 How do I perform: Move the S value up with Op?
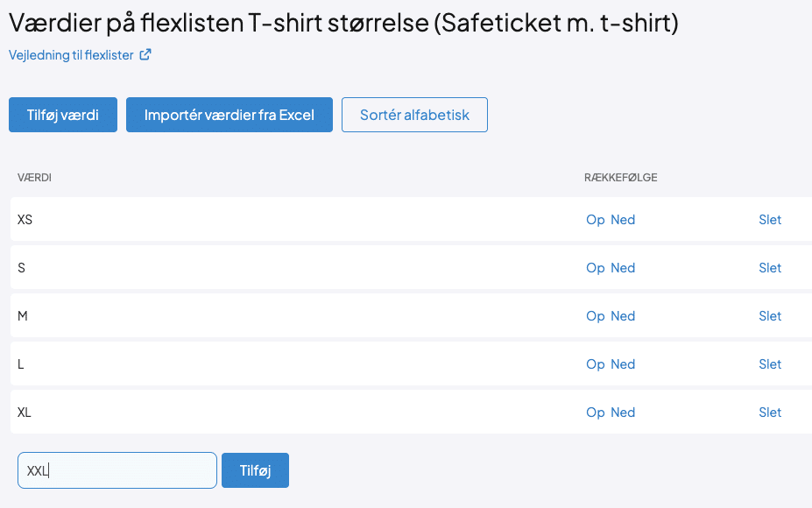[x=595, y=268]
